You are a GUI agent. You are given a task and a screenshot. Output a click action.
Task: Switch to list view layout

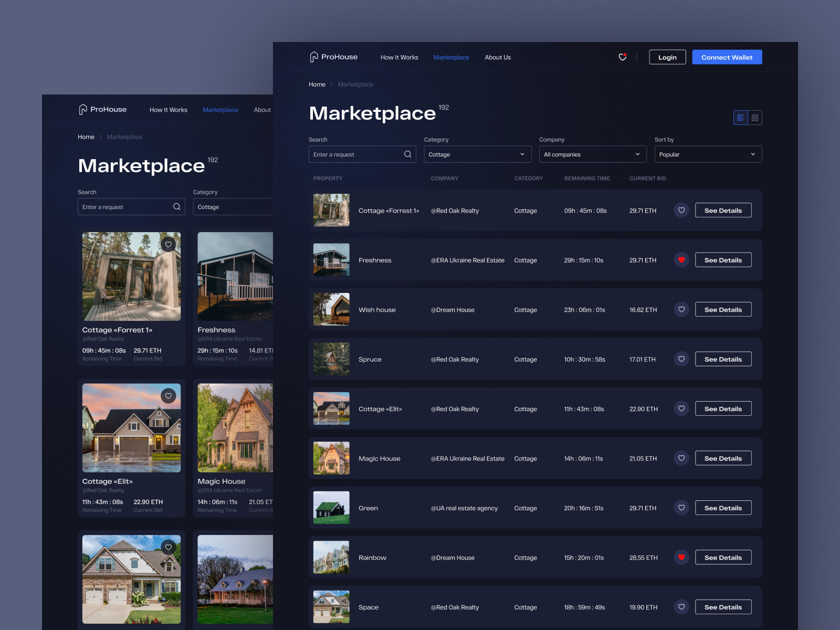coord(740,118)
